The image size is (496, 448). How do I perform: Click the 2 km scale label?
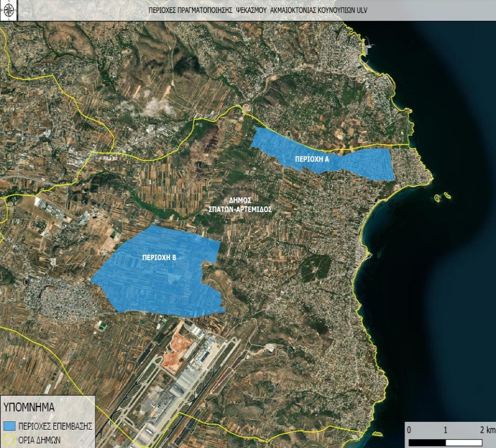pyautogui.click(x=487, y=430)
